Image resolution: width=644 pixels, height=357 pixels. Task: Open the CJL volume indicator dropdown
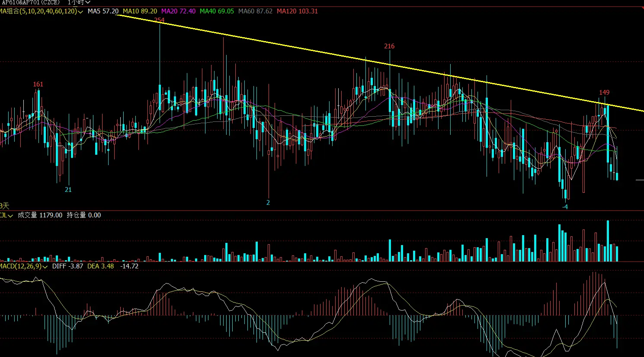6,215
